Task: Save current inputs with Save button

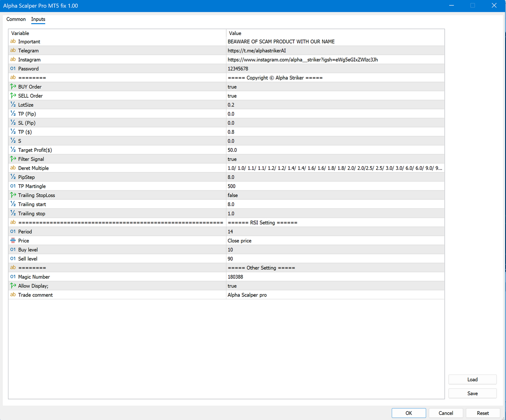Action: [x=472, y=393]
